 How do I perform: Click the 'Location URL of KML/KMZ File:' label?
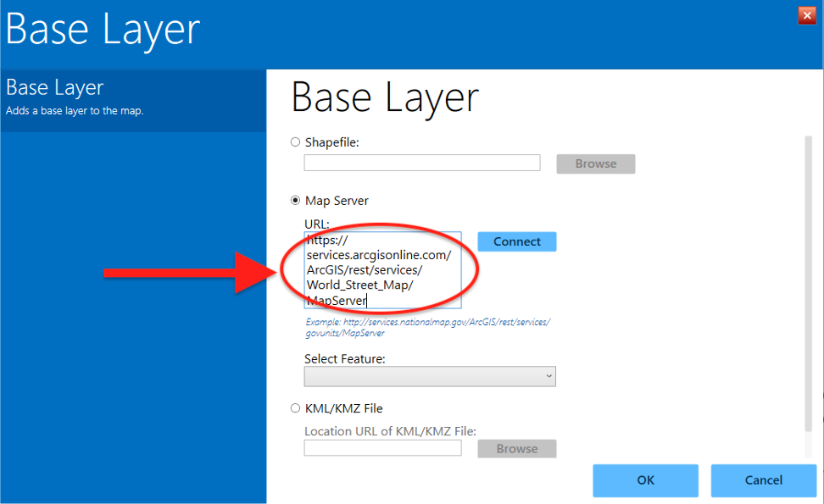390,431
